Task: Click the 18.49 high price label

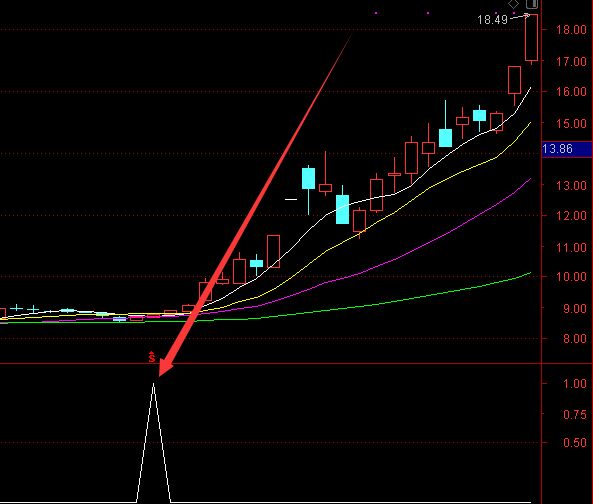Action: pos(492,19)
